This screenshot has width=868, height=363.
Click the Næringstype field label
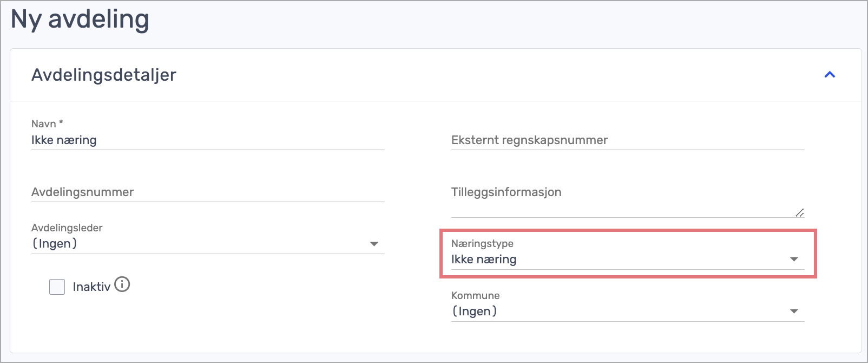(x=482, y=244)
